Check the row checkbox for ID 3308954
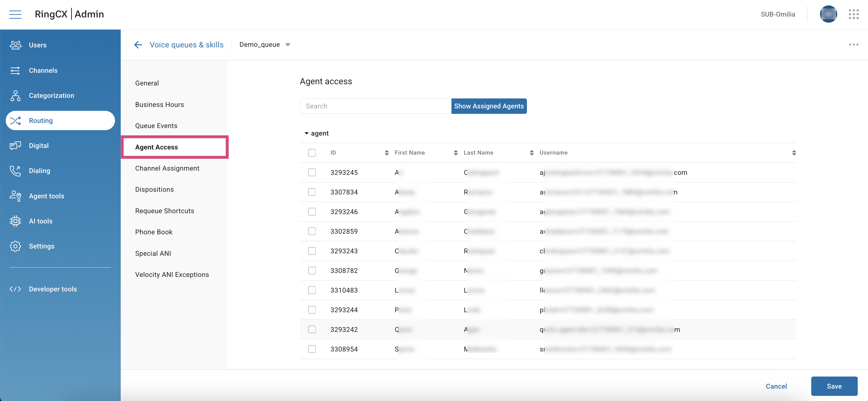Image resolution: width=868 pixels, height=401 pixels. (x=312, y=349)
